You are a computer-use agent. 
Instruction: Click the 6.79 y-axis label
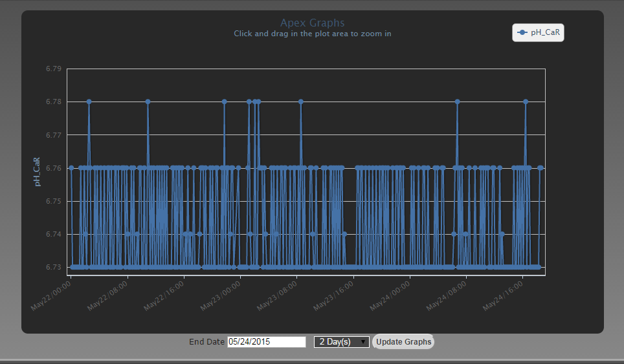[54, 69]
